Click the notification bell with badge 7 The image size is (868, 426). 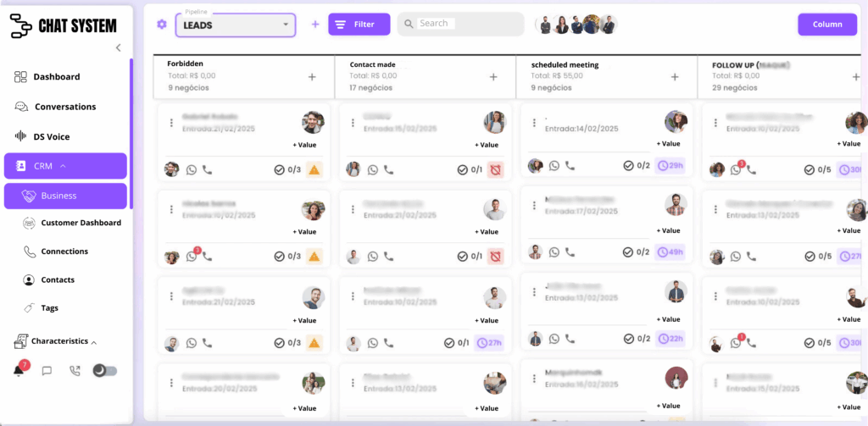pos(19,370)
